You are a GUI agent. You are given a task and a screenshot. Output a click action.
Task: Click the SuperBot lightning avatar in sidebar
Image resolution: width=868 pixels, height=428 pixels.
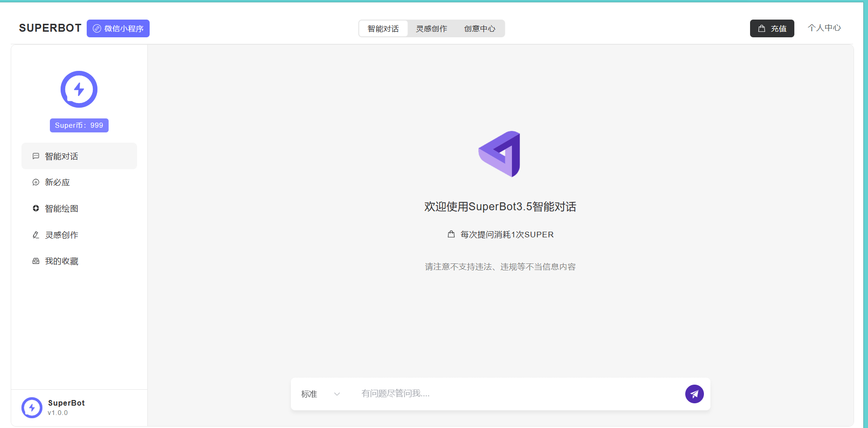[79, 89]
